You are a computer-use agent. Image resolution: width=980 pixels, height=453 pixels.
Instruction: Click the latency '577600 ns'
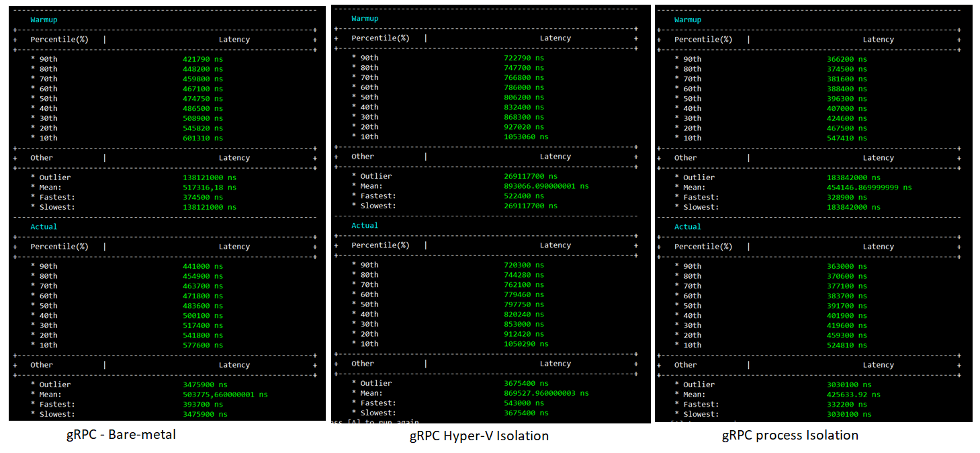pyautogui.click(x=203, y=345)
